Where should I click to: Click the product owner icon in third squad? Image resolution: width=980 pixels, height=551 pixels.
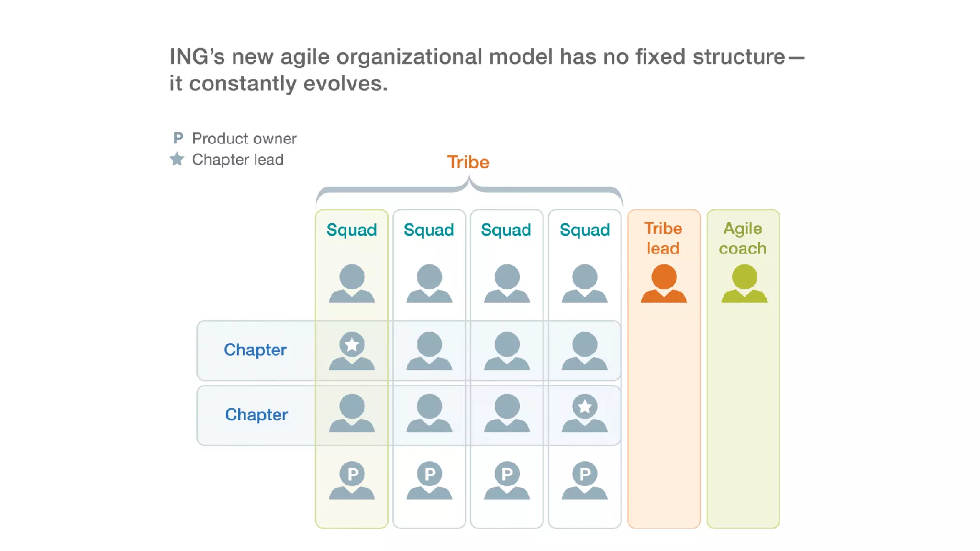point(507,480)
